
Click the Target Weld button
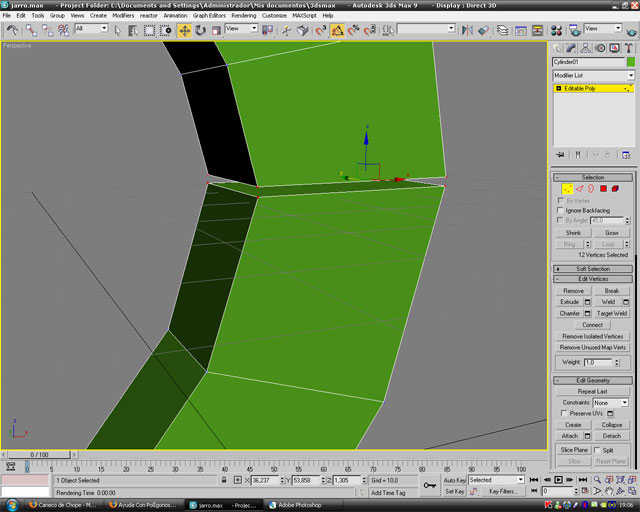[611, 314]
